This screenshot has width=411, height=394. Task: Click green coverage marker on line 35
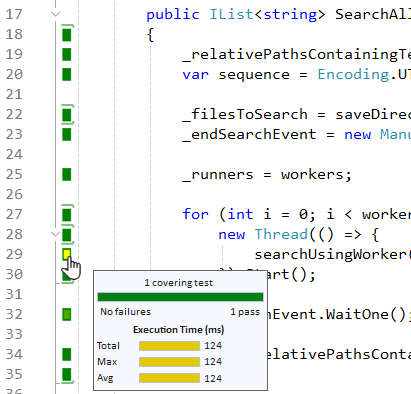(67, 375)
